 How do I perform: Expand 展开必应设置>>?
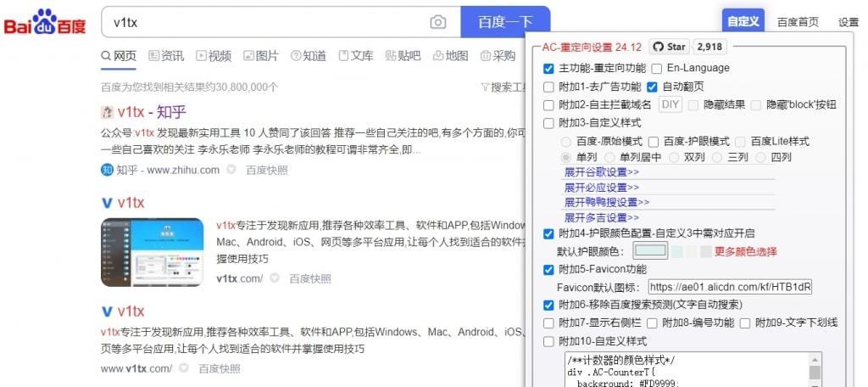(x=602, y=188)
